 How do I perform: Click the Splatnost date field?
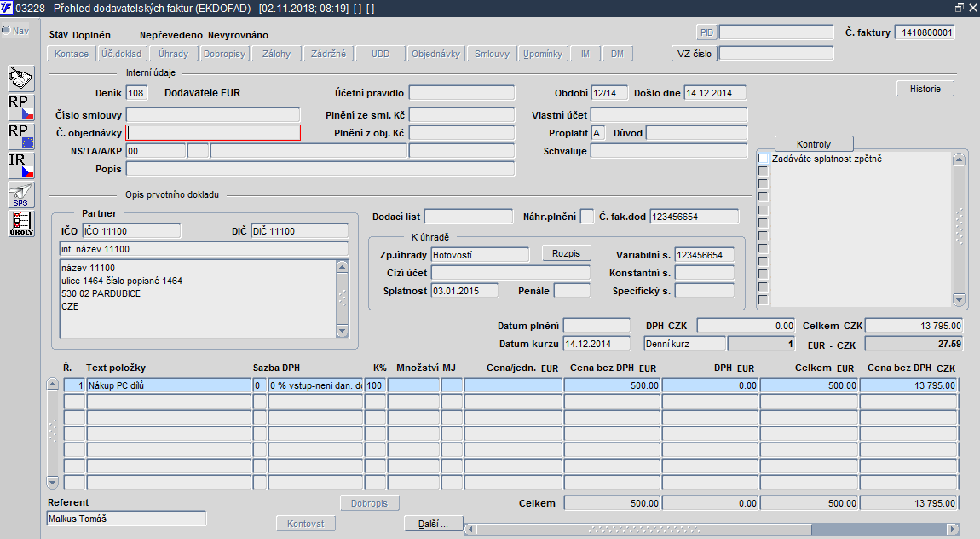[465, 291]
